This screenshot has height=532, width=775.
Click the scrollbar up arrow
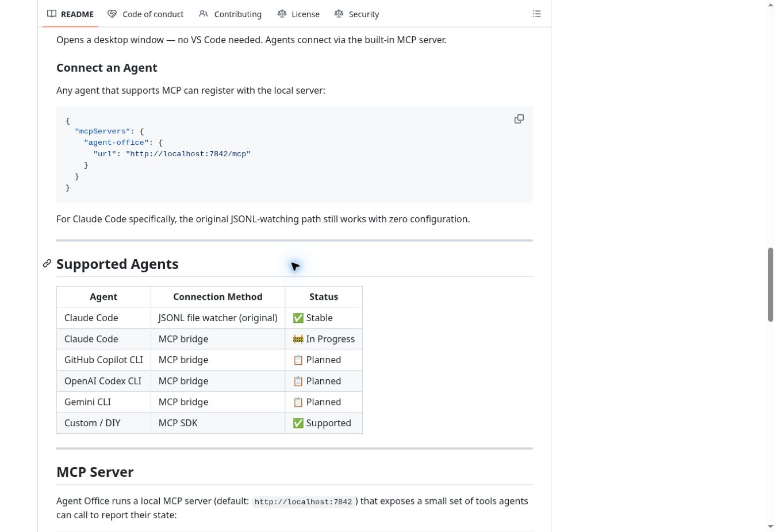(770, 5)
